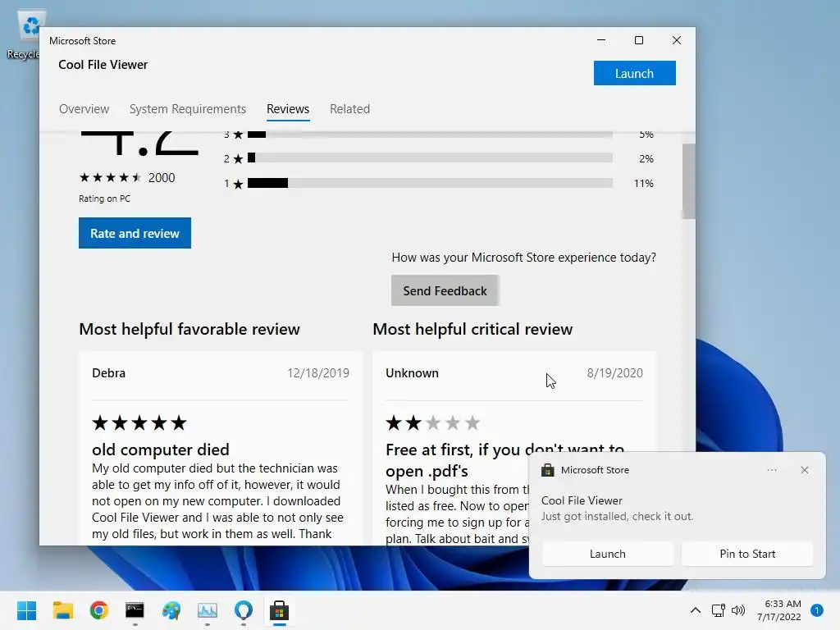
Task: Open Google Chrome from taskbar
Action: [x=99, y=610]
